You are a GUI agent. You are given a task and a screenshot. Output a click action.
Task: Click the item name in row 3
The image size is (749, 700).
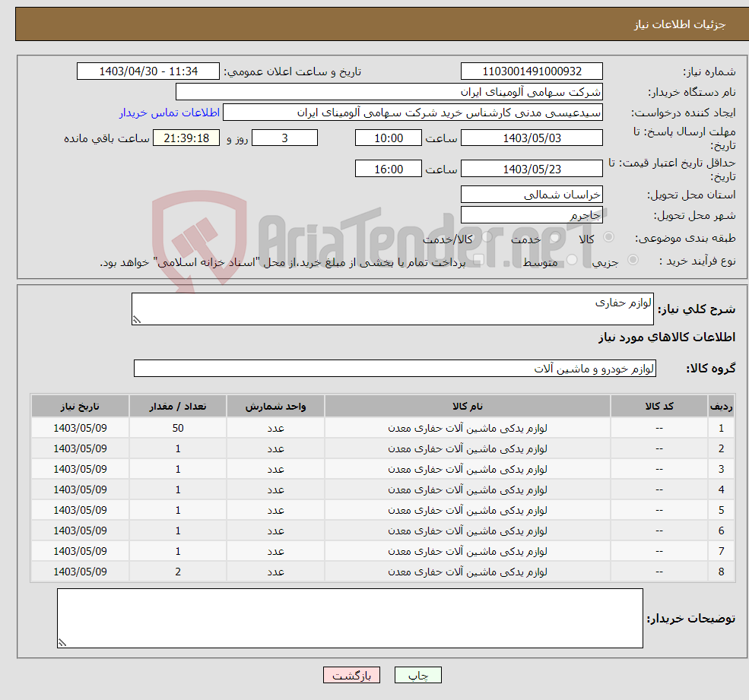(x=468, y=470)
